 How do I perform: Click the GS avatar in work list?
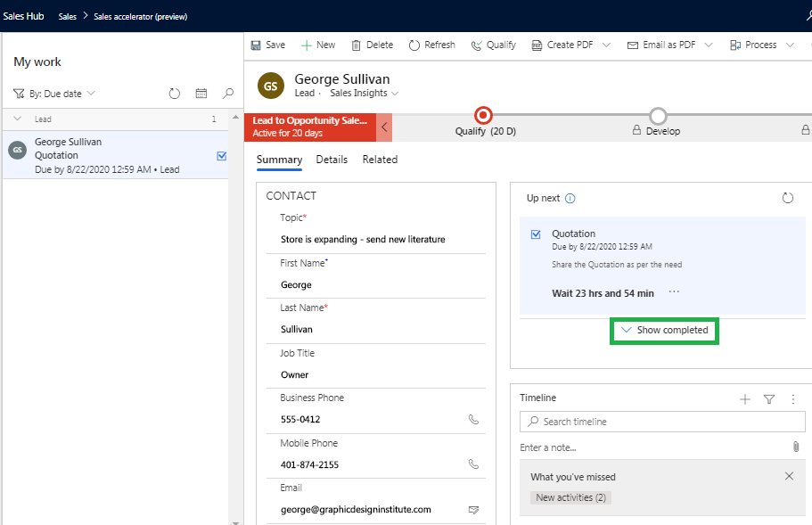coord(18,150)
